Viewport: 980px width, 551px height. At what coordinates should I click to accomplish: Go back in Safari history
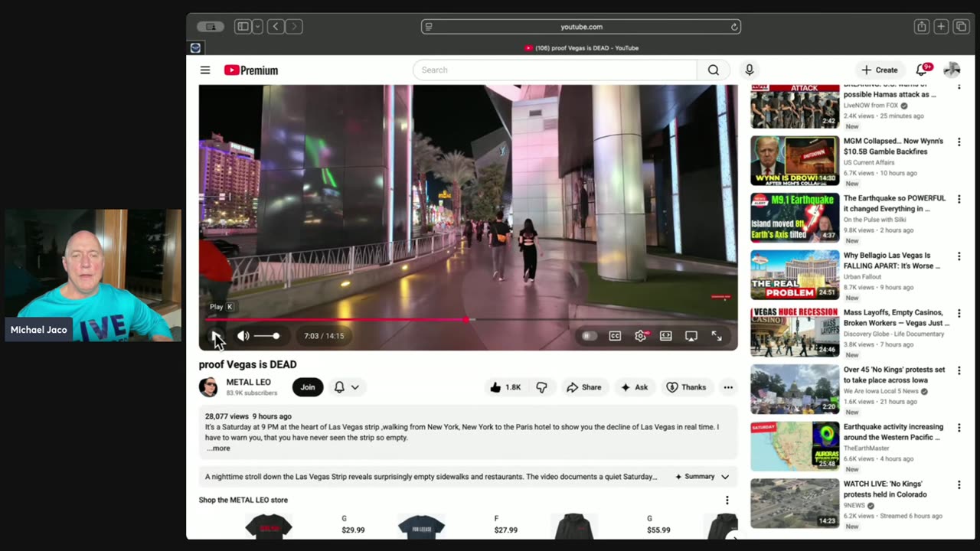pyautogui.click(x=276, y=27)
